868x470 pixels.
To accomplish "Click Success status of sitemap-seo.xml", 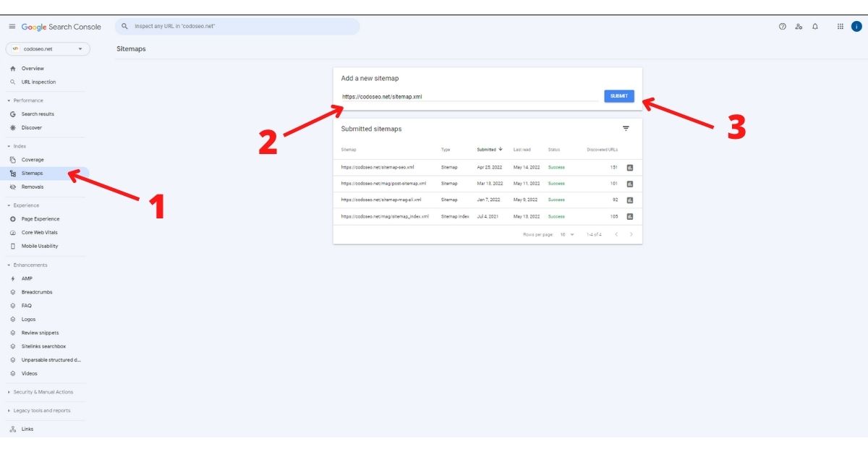I will pos(556,167).
